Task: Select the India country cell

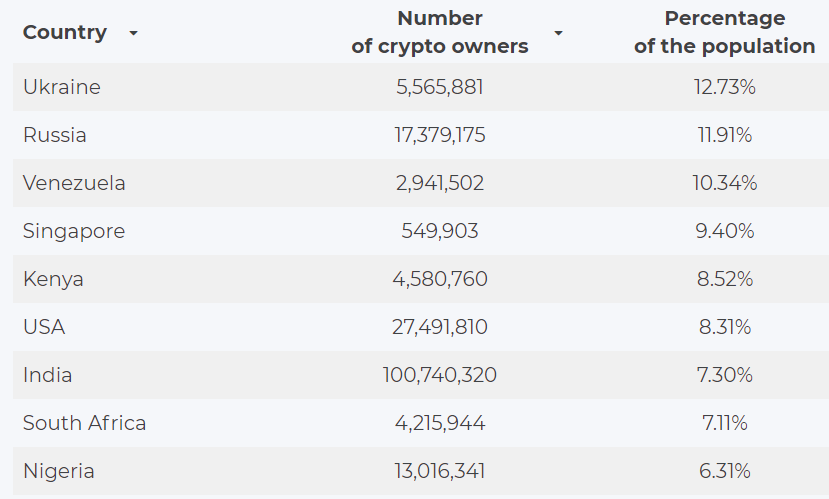Action: tap(48, 375)
